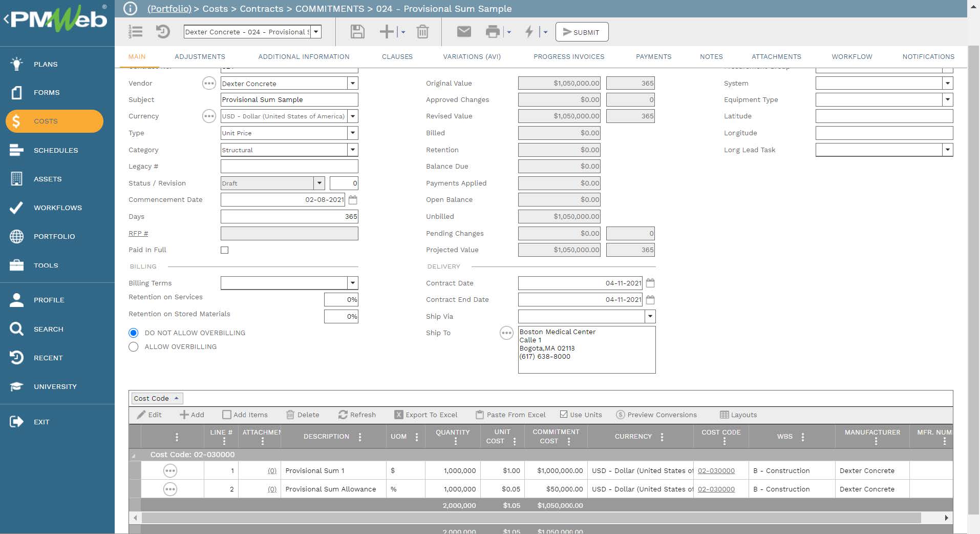Switch to Clauses tab
Viewport: 980px width, 534px height.
tap(397, 56)
